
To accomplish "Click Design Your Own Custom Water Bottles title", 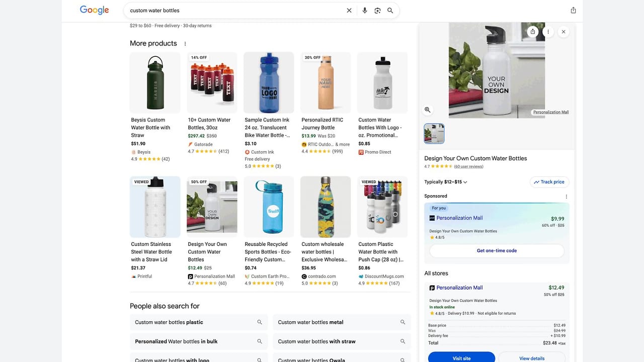I will pyautogui.click(x=475, y=158).
